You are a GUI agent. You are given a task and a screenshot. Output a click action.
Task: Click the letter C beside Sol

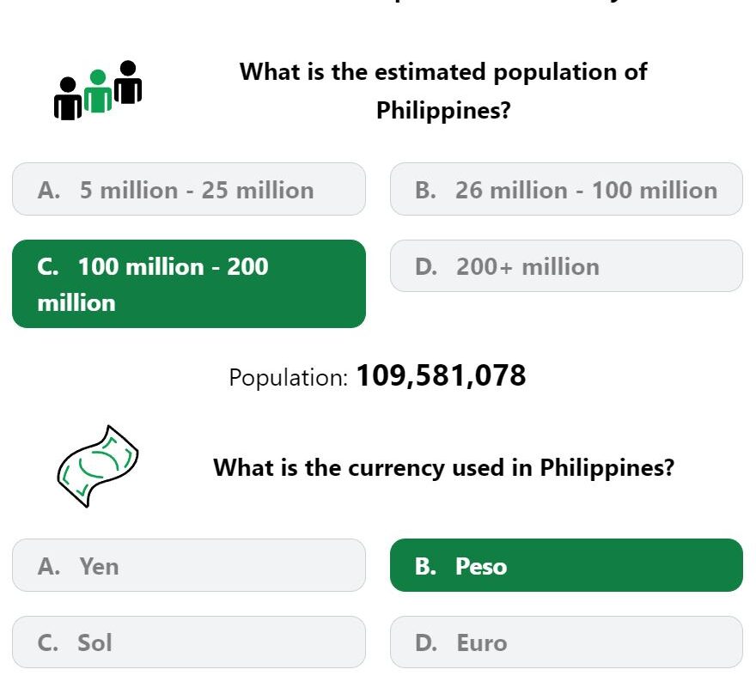tap(48, 643)
